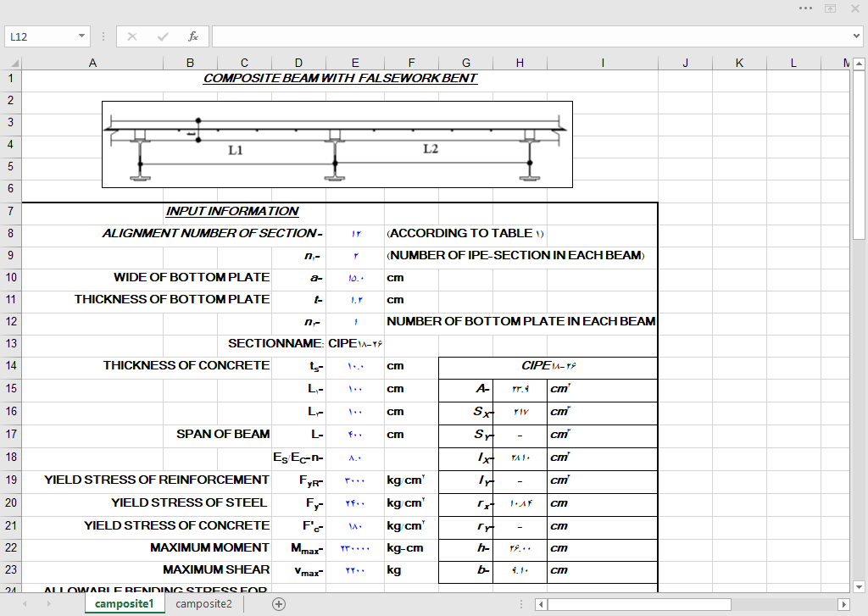Select column G header

tap(466, 63)
